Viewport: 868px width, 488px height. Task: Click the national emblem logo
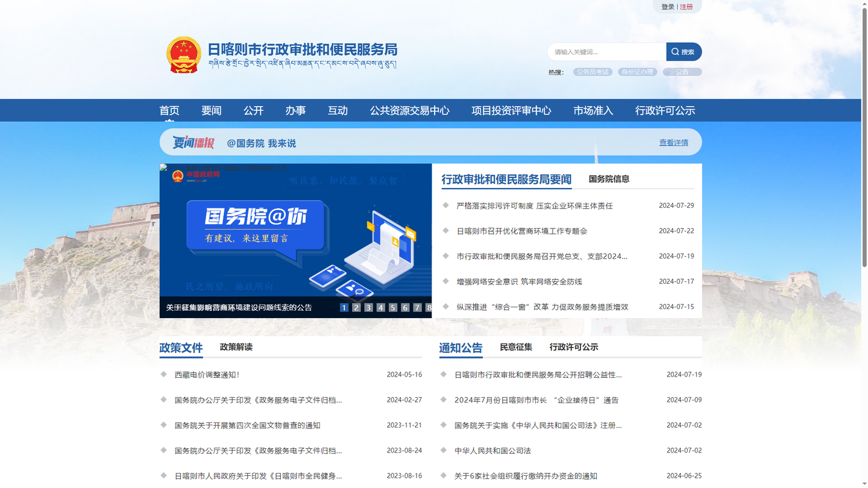[184, 55]
